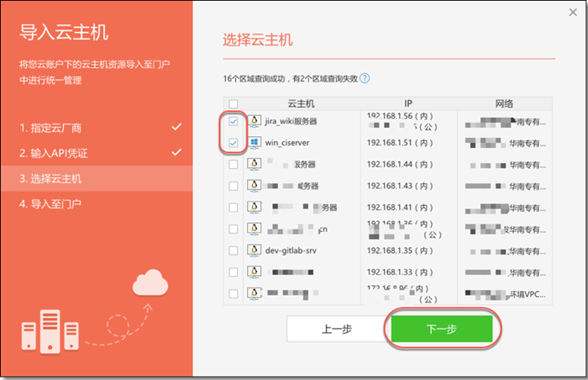Click the green 下一步 button
The height and width of the screenshot is (380, 588).
coord(442,329)
